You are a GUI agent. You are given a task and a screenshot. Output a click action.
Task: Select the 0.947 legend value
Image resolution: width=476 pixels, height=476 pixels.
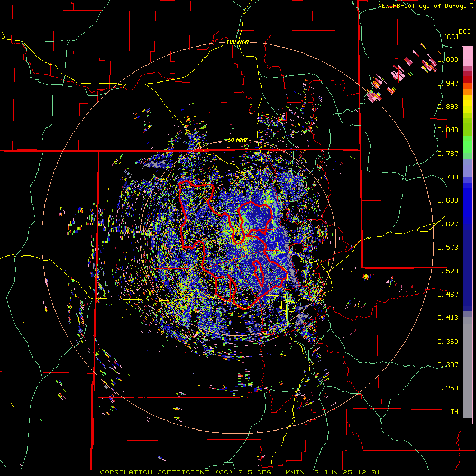pyautogui.click(x=448, y=83)
